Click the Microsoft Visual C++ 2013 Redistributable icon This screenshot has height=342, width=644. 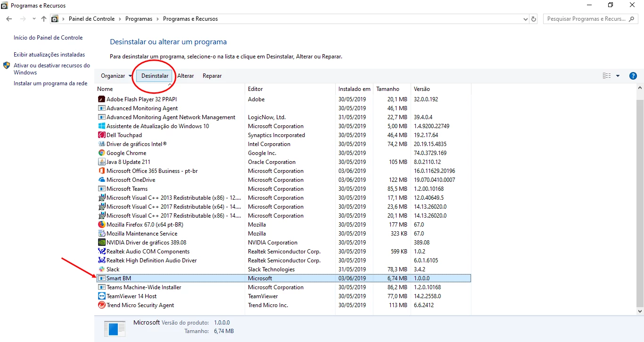coord(101,198)
